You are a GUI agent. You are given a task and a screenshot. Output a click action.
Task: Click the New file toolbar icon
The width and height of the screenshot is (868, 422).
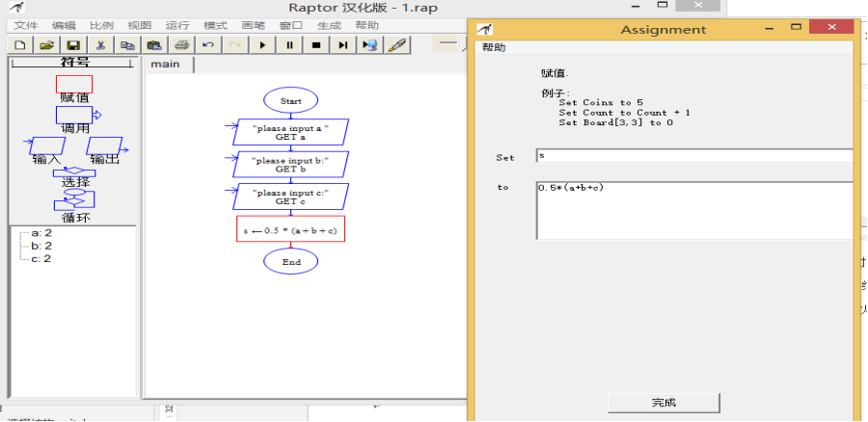coord(19,44)
